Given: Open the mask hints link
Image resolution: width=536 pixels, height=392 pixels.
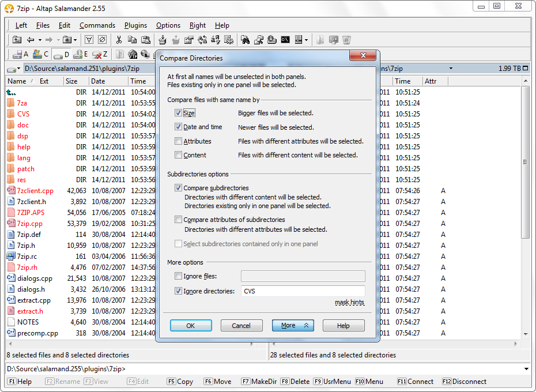Looking at the screenshot, I should tap(349, 303).
